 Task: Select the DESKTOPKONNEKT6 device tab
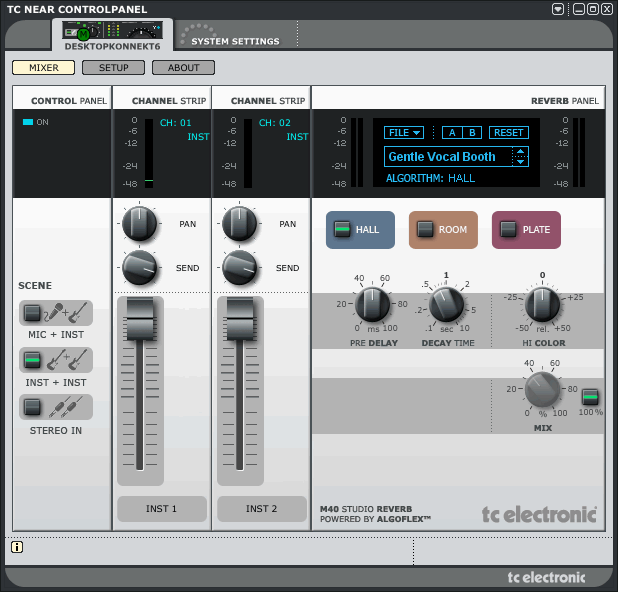click(112, 35)
